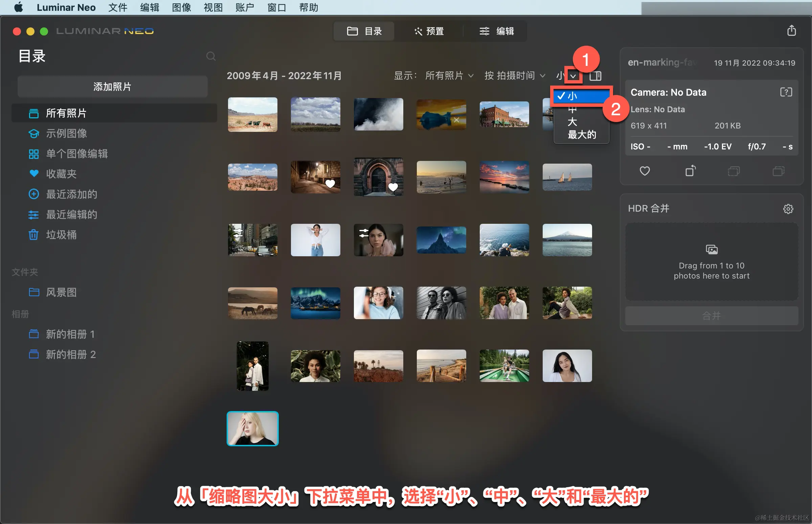Screen dimensions: 812x524
Task: Click the catalog search magnifier icon
Action: coord(211,56)
